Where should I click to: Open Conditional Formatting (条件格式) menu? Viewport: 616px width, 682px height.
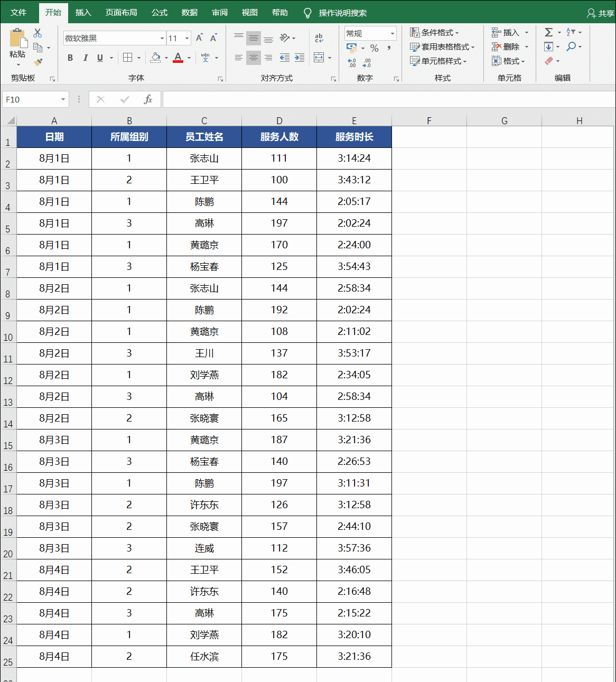(x=435, y=32)
